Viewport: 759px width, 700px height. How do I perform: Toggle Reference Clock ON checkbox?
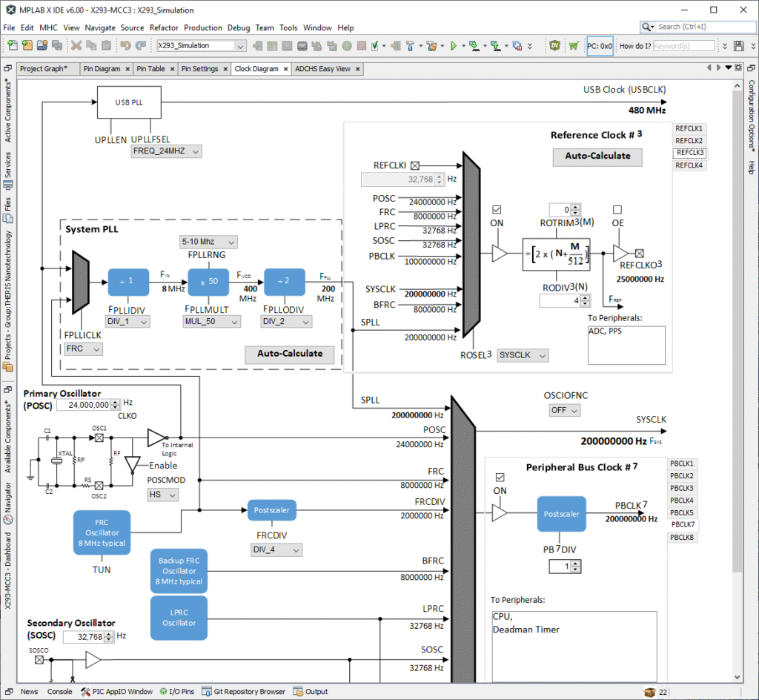pos(497,210)
